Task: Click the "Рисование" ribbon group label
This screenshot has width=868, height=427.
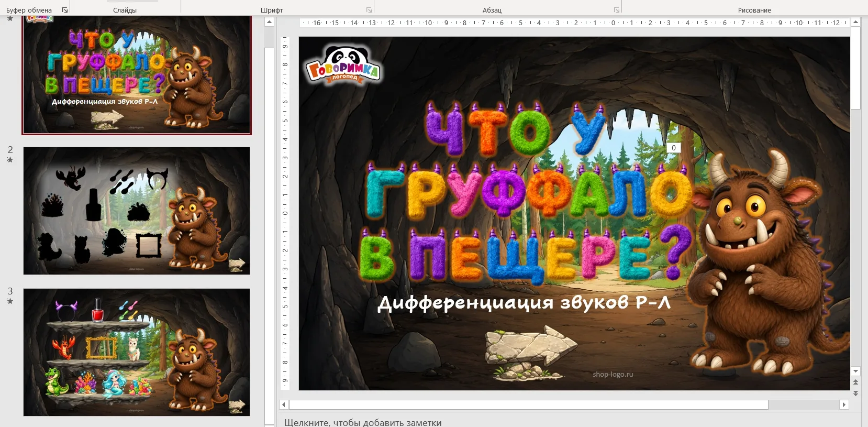Action: [x=754, y=10]
